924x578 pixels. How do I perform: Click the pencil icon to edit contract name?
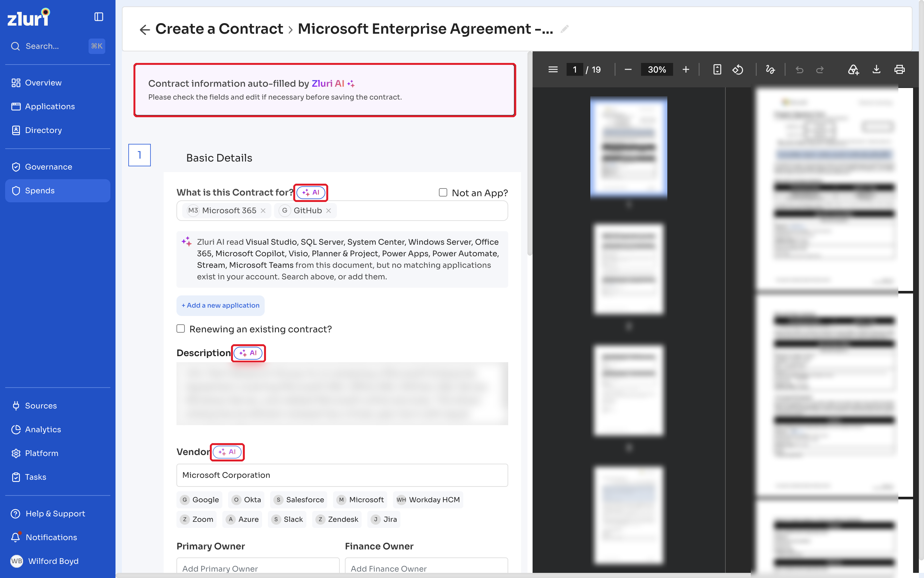[x=565, y=29]
